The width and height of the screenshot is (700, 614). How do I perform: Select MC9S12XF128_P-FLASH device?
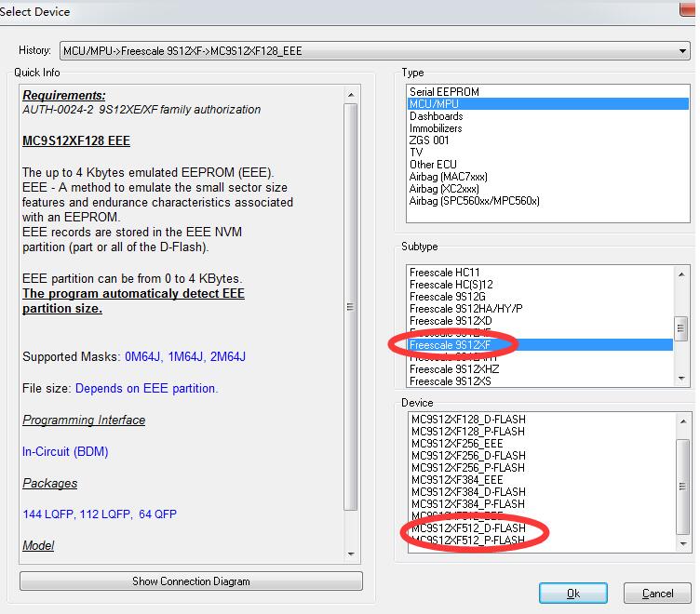[542, 432]
